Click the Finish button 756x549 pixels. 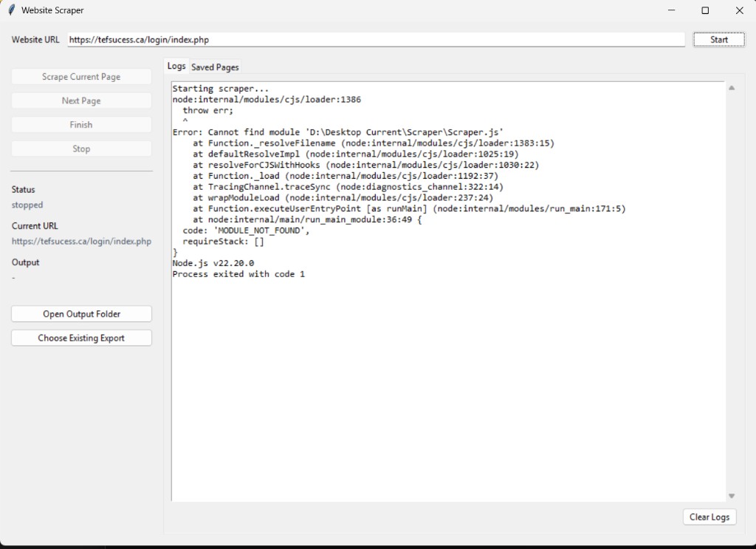click(81, 125)
